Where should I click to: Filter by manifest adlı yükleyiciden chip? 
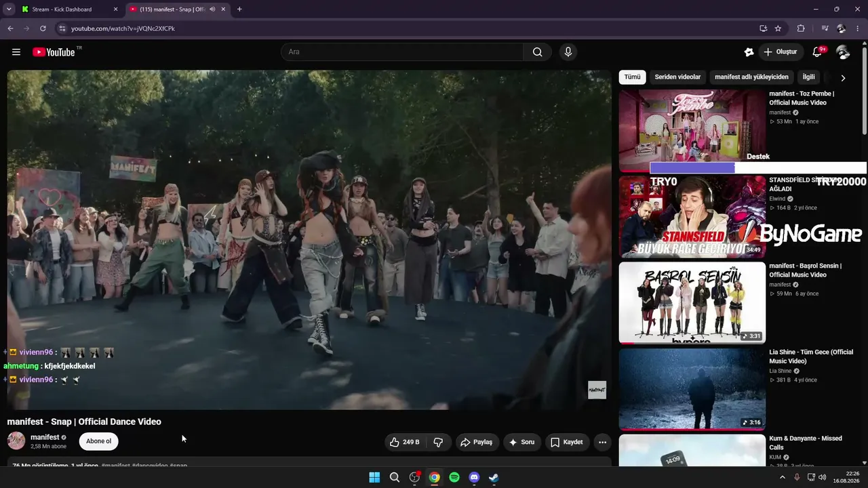point(751,77)
